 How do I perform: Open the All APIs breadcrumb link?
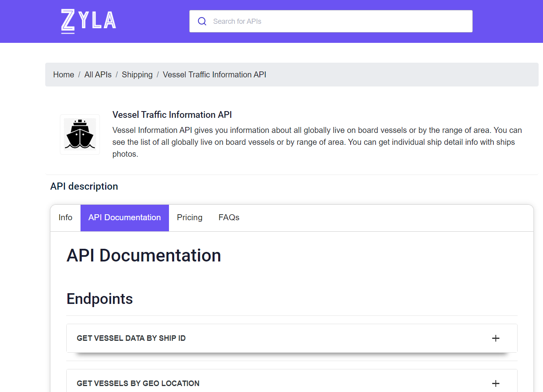pyautogui.click(x=98, y=75)
